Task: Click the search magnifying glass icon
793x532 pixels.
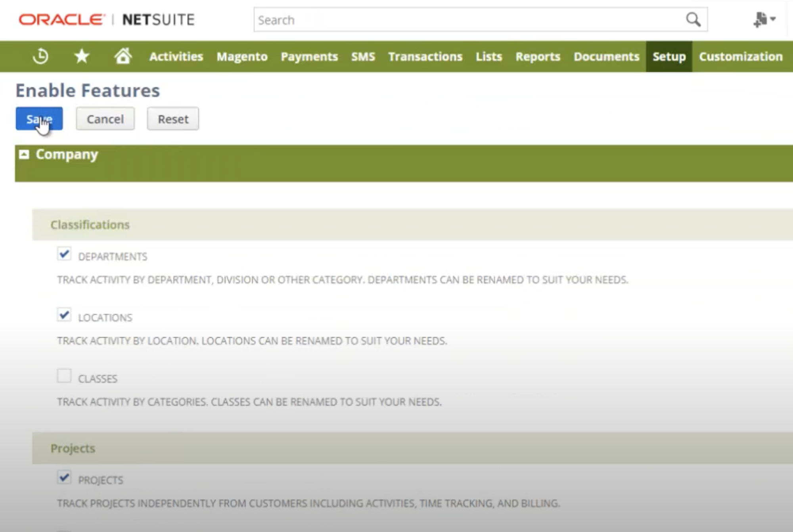Action: click(693, 19)
